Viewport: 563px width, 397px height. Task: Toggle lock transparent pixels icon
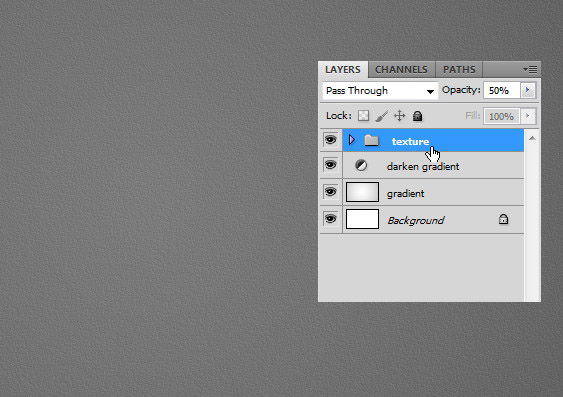click(363, 116)
